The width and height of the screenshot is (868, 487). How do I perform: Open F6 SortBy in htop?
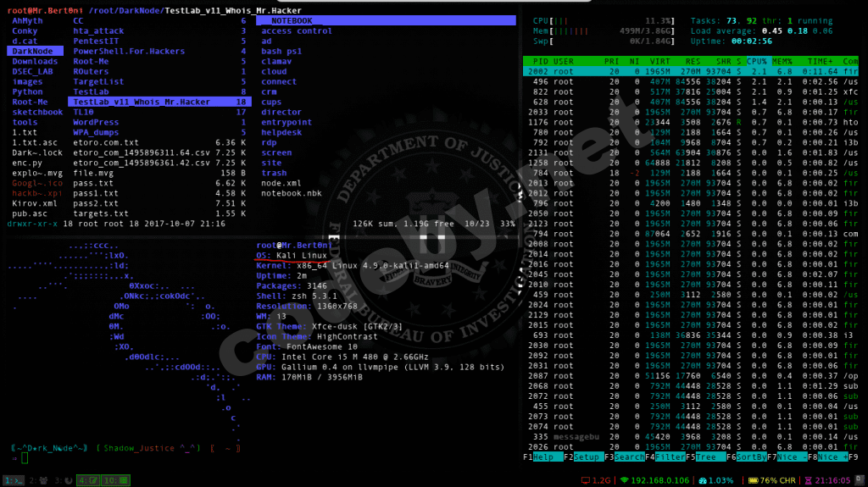[x=746, y=457]
